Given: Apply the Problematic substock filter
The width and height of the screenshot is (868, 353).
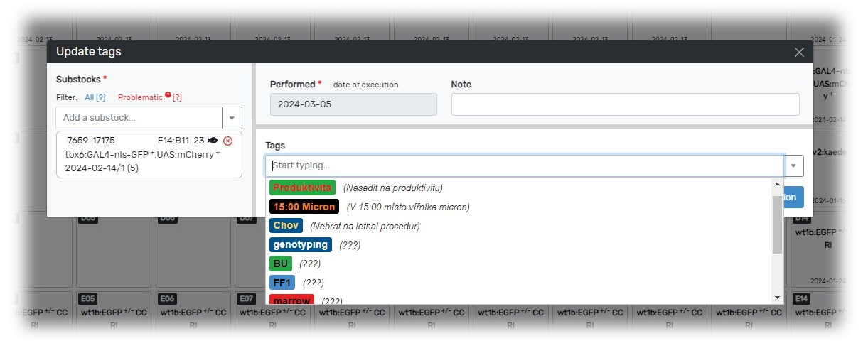Looking at the screenshot, I should 140,97.
